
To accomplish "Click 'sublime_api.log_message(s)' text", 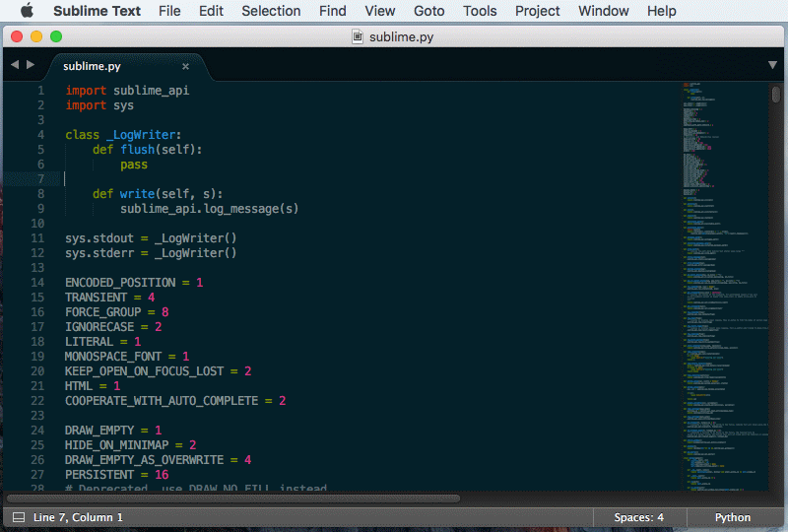I will coord(209,209).
